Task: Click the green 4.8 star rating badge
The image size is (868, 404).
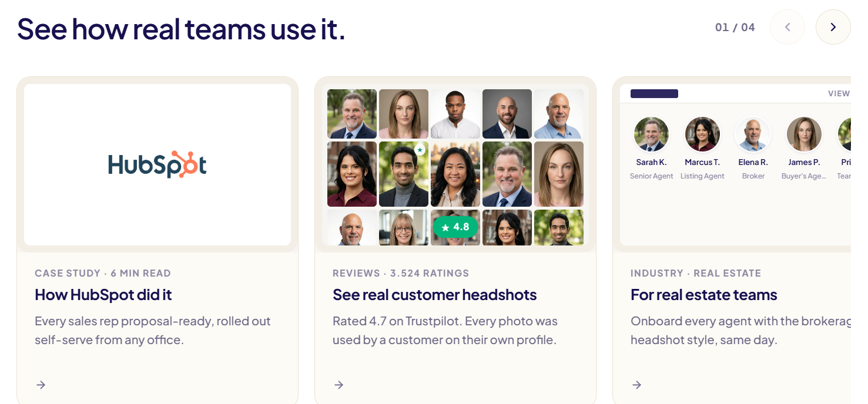Action: pos(455,227)
